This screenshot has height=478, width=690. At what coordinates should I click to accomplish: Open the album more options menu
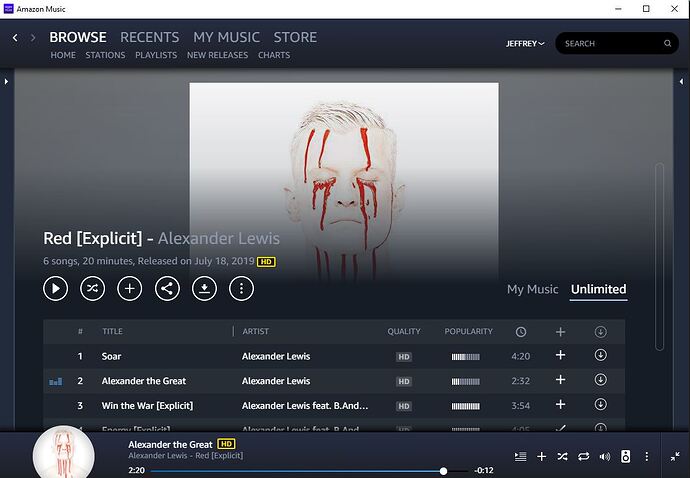[x=241, y=288]
